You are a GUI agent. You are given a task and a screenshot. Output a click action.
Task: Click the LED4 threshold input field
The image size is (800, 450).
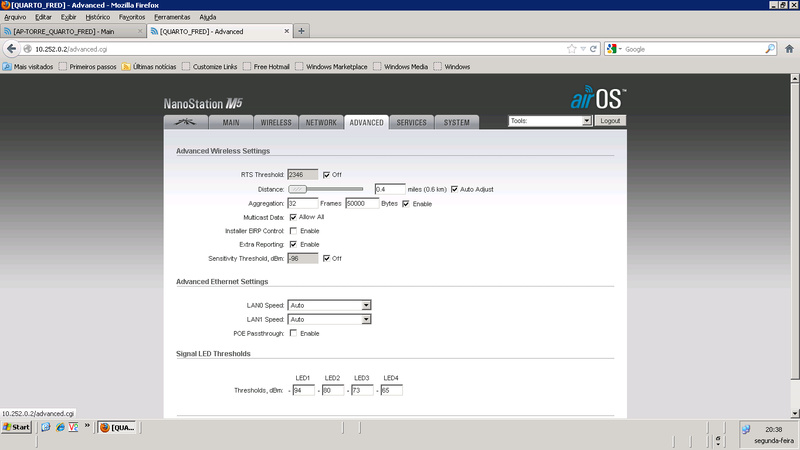pyautogui.click(x=391, y=390)
